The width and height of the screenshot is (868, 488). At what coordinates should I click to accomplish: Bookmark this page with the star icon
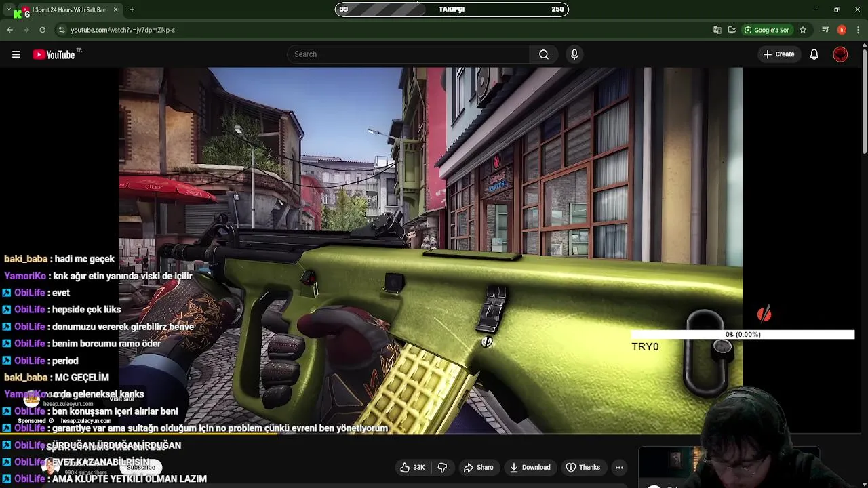[803, 30]
